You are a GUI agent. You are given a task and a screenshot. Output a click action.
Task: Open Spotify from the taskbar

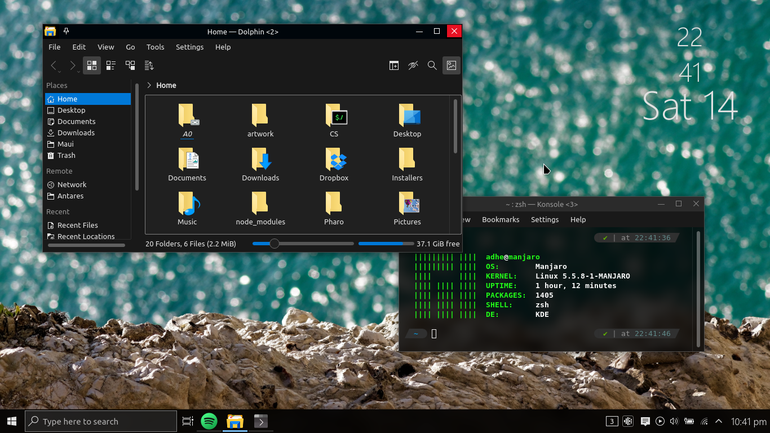point(209,421)
